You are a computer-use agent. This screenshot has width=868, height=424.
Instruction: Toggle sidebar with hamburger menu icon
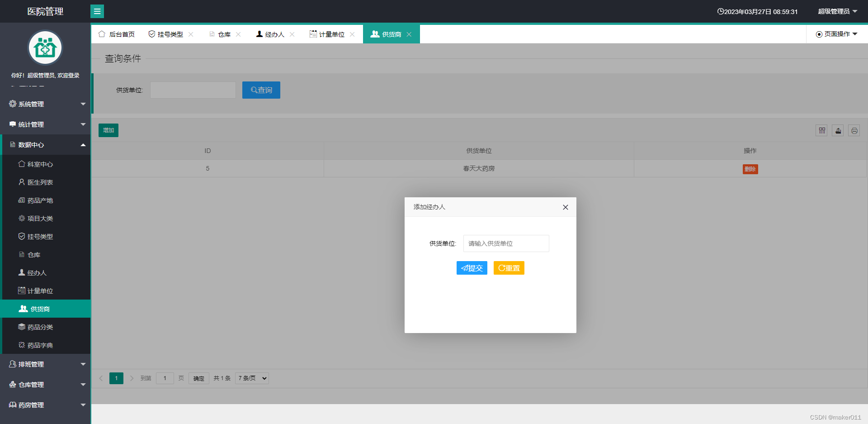(97, 11)
